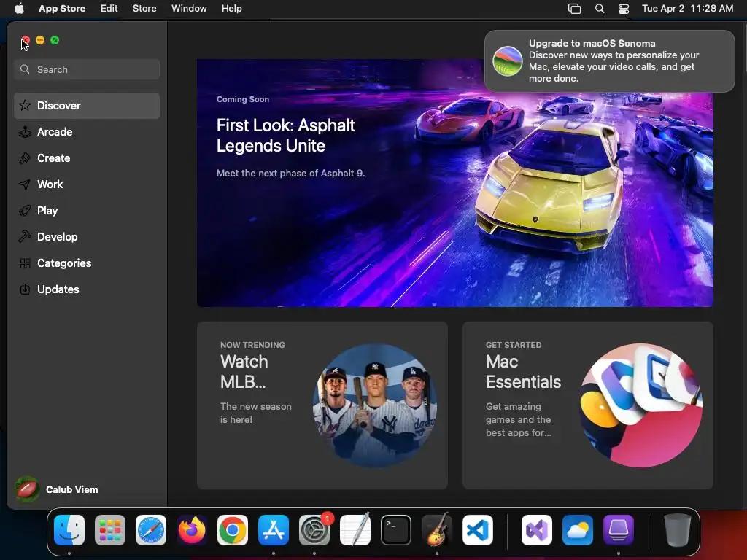Show the Updates section
Screen dimensions: 747x560
(x=87, y=289)
